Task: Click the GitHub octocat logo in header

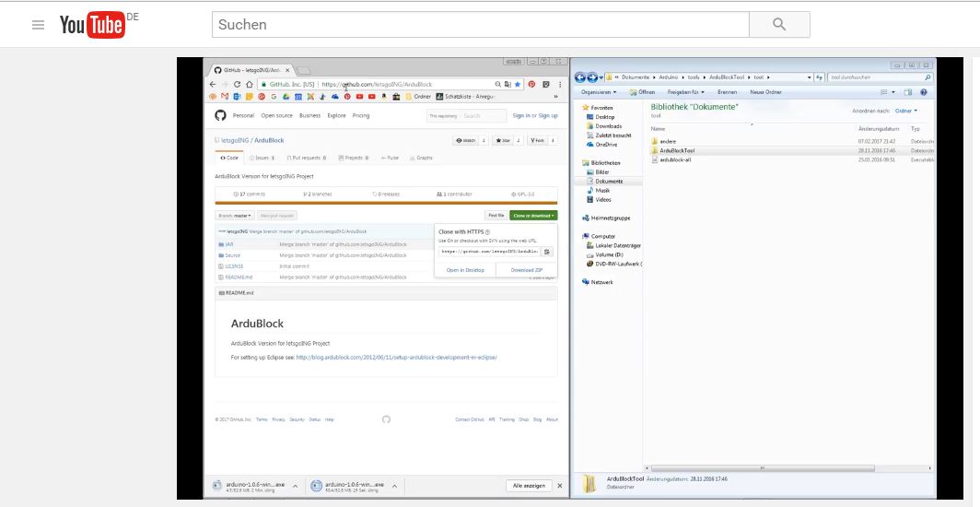Action: (220, 115)
